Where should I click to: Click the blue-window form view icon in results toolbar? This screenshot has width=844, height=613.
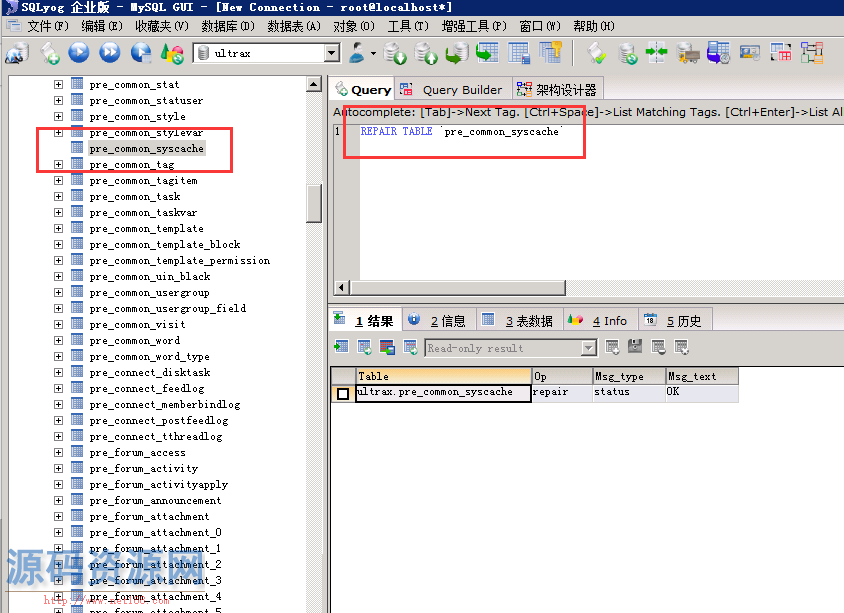[388, 347]
